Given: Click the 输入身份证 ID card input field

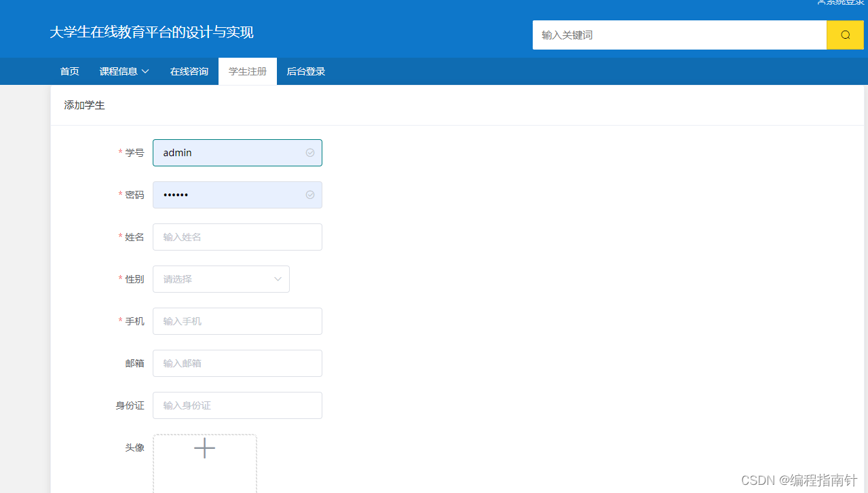Looking at the screenshot, I should (x=237, y=405).
